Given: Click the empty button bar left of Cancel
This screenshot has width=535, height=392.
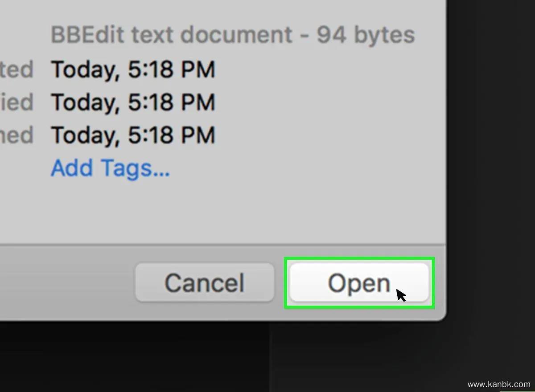Looking at the screenshot, I should [67, 283].
